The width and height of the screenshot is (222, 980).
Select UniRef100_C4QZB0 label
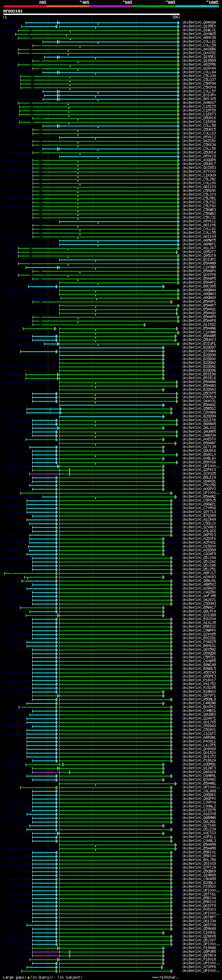tap(199, 592)
